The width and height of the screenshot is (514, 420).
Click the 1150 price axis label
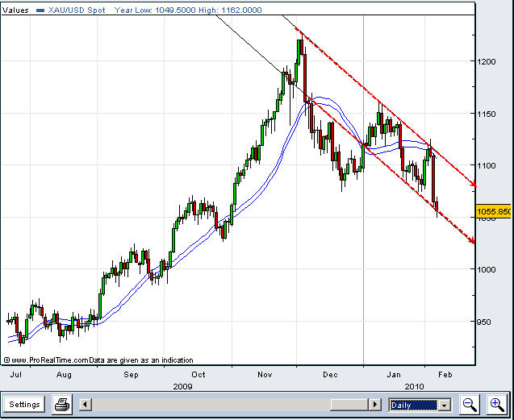point(487,114)
